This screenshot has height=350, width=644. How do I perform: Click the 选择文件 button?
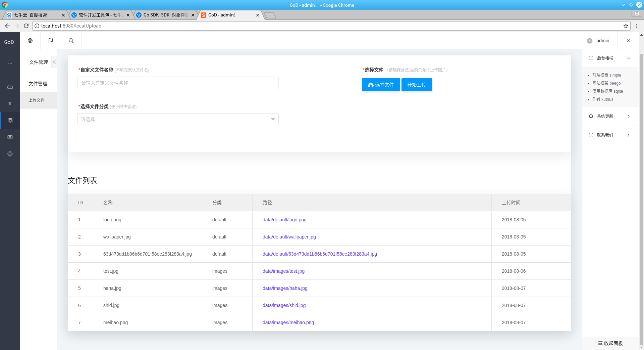[381, 85]
